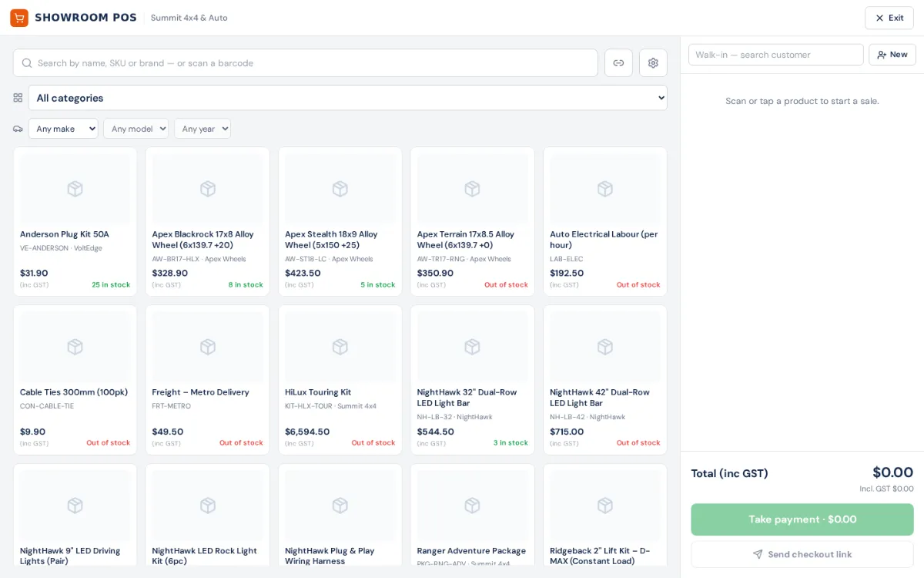Click the Apex Blackrock 17x8 Alloy Wheel title
Image resolution: width=924 pixels, height=578 pixels.
tap(203, 240)
